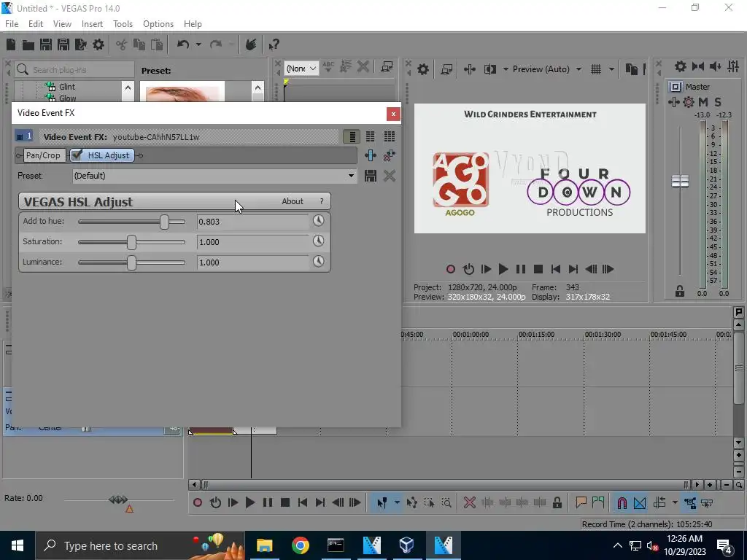This screenshot has height=560, width=747.
Task: Toggle Mute button M on Master Bus
Action: 703,102
